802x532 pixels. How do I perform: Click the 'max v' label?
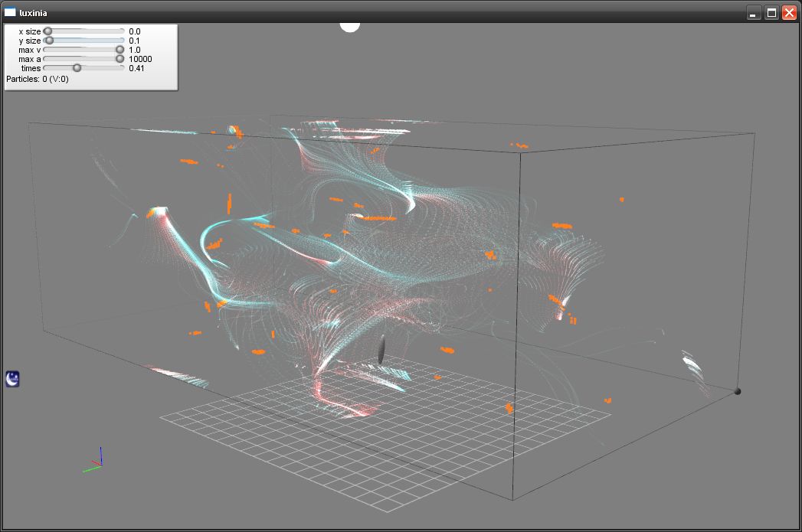pos(30,50)
